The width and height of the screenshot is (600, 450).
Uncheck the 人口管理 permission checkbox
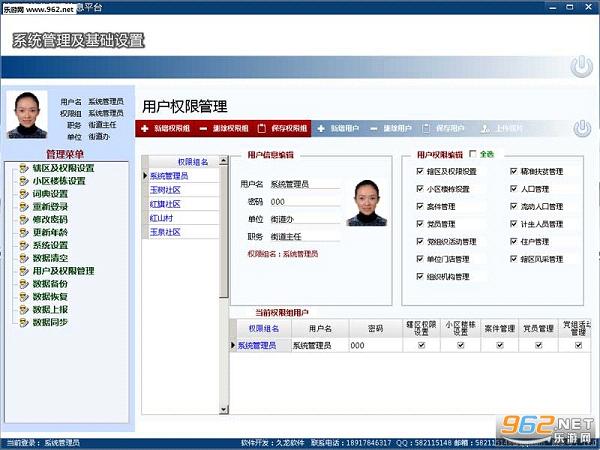514,189
